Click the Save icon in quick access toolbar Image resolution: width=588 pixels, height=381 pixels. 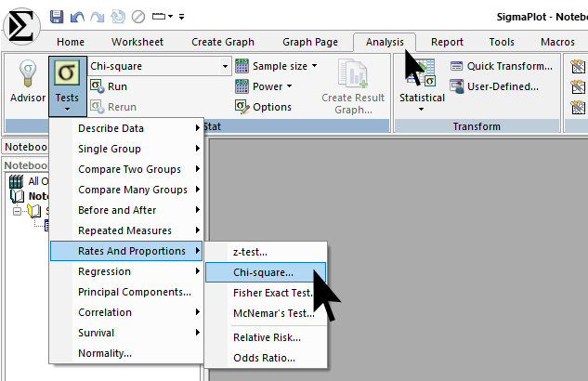[57, 17]
